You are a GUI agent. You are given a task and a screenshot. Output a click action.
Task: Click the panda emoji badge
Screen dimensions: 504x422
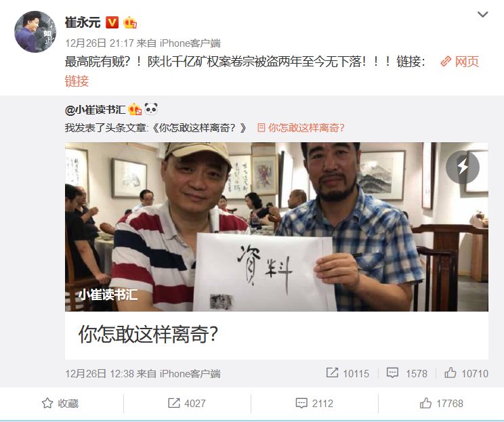[151, 109]
